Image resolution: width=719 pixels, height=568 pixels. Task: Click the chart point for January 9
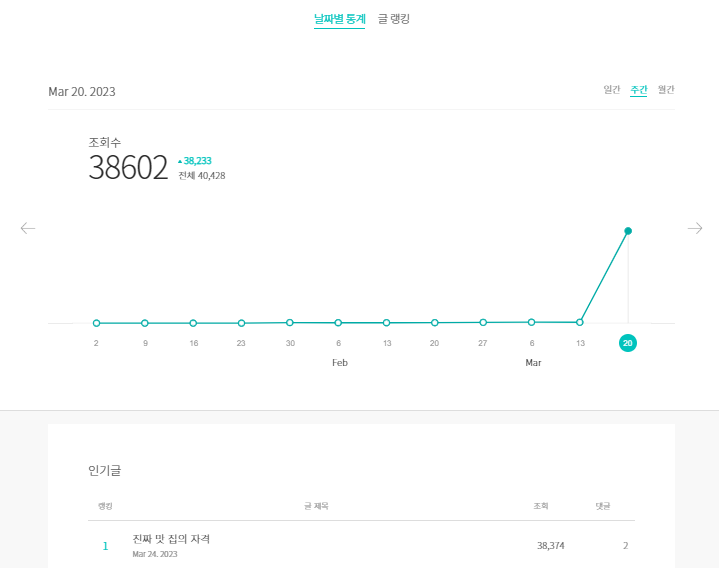pos(144,323)
